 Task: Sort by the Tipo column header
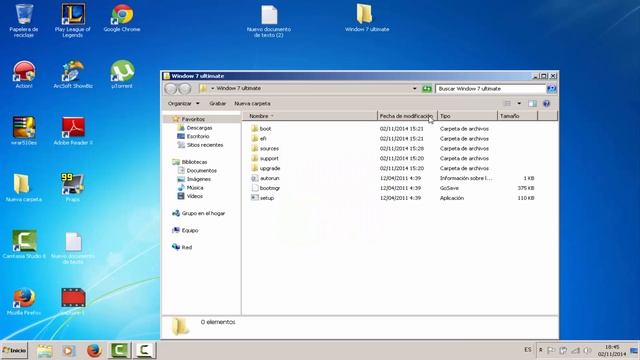467,116
